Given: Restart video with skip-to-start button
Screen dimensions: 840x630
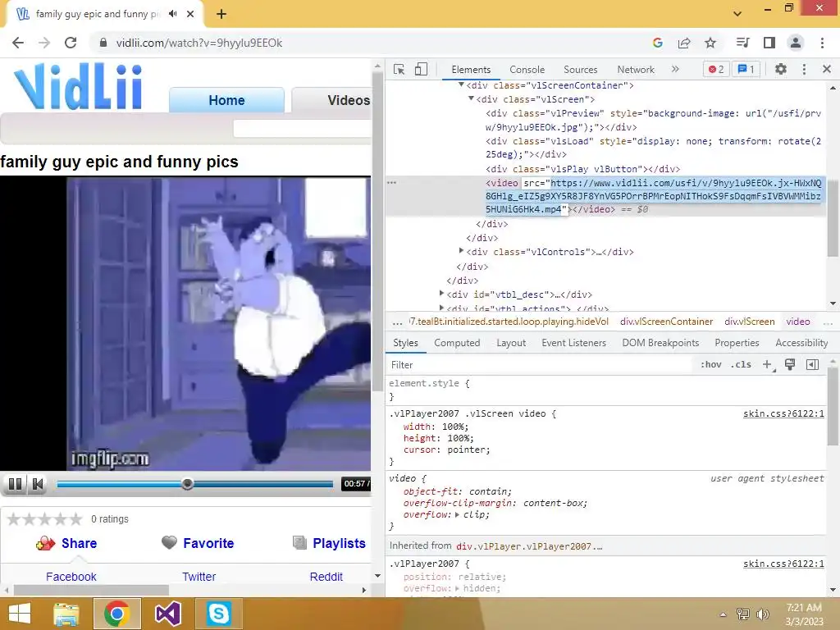Looking at the screenshot, I should pyautogui.click(x=38, y=484).
